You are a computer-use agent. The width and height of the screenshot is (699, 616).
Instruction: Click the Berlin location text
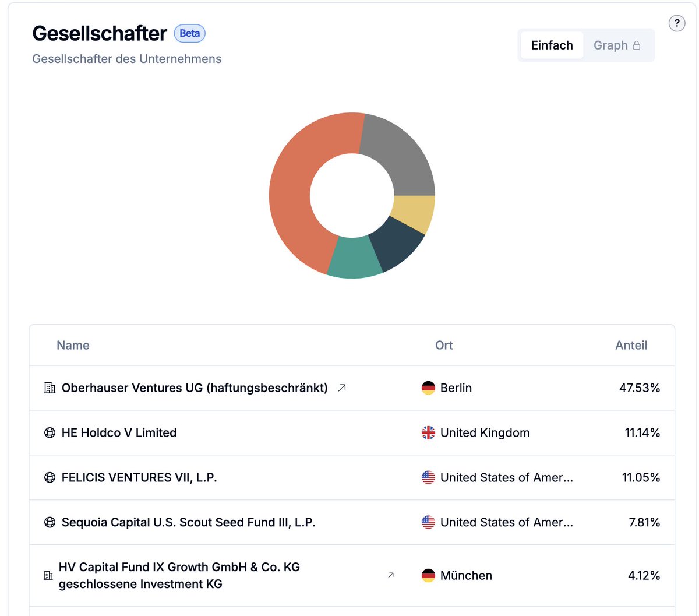[x=456, y=388]
